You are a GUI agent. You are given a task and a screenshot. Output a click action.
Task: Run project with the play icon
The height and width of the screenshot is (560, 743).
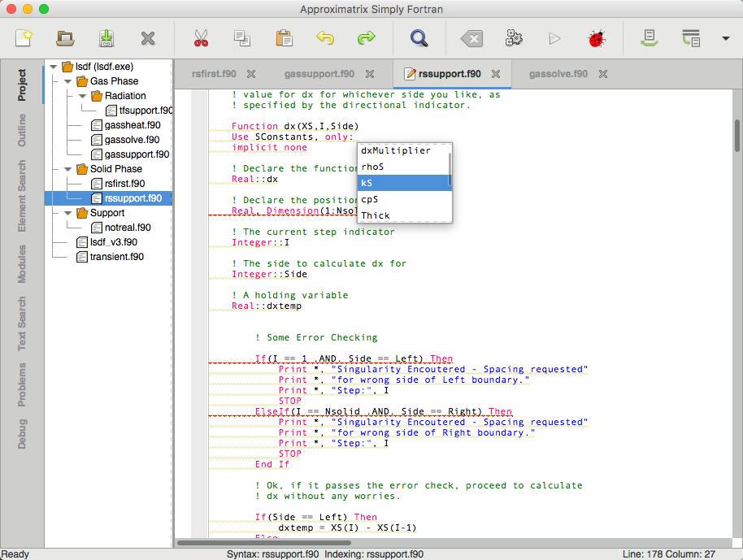pyautogui.click(x=554, y=38)
